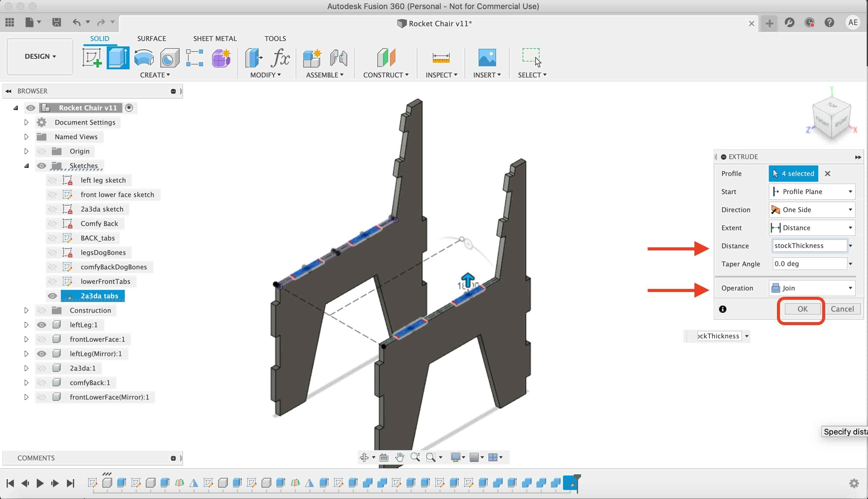Select the Extrude tool icon
The height and width of the screenshot is (499, 868).
118,58
